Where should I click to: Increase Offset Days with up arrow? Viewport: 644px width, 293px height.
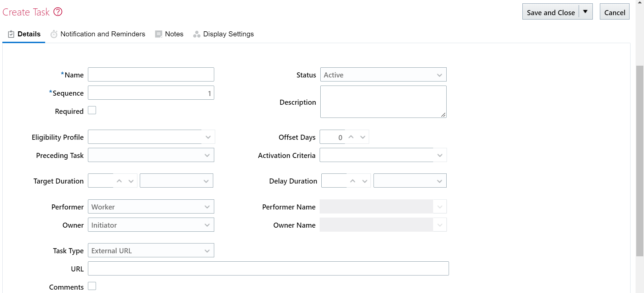[351, 137]
